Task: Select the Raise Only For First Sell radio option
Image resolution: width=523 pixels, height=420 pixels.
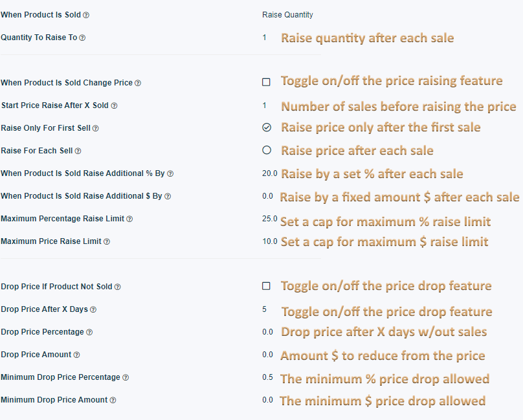Action: tap(267, 127)
